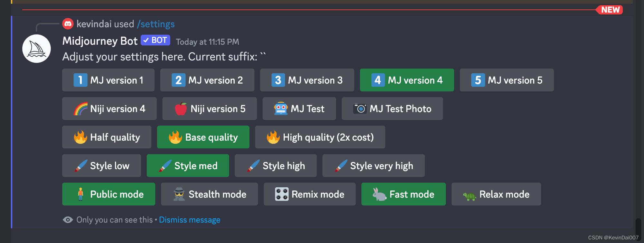Open the /settings command link

[156, 24]
